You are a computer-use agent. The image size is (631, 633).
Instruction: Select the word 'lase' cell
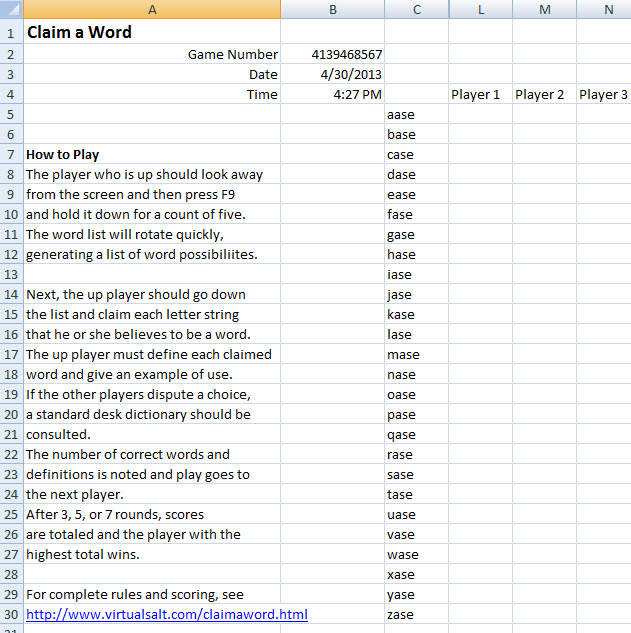click(x=417, y=334)
